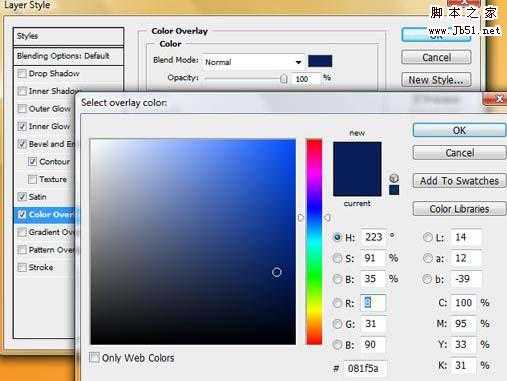The height and width of the screenshot is (381, 507).
Task: Select the H hue radio button
Action: pos(337,237)
